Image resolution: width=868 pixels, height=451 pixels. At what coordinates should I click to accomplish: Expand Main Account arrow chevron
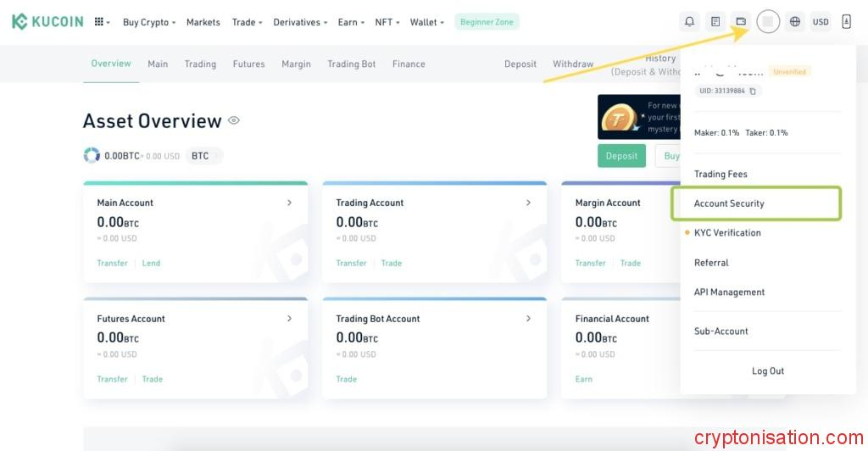coord(289,203)
